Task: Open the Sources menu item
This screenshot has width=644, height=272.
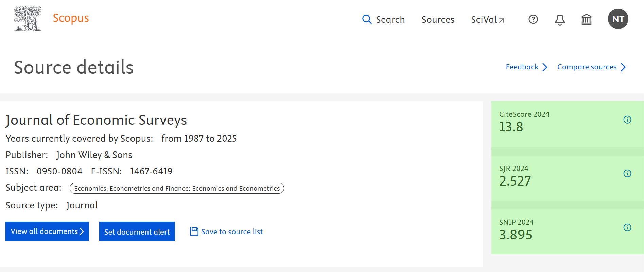Action: click(x=438, y=20)
